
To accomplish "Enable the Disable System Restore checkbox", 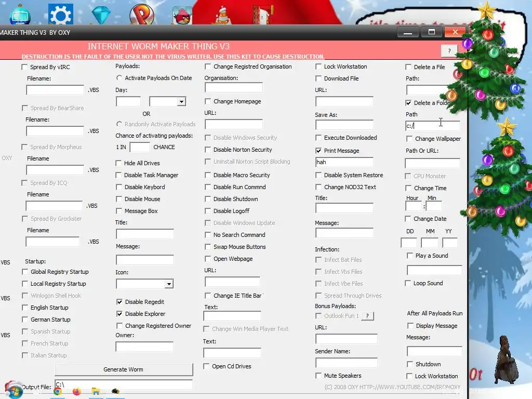I will tap(318, 175).
